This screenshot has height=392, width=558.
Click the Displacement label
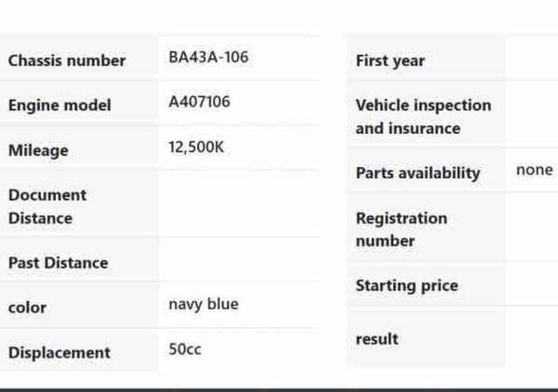[x=59, y=353]
